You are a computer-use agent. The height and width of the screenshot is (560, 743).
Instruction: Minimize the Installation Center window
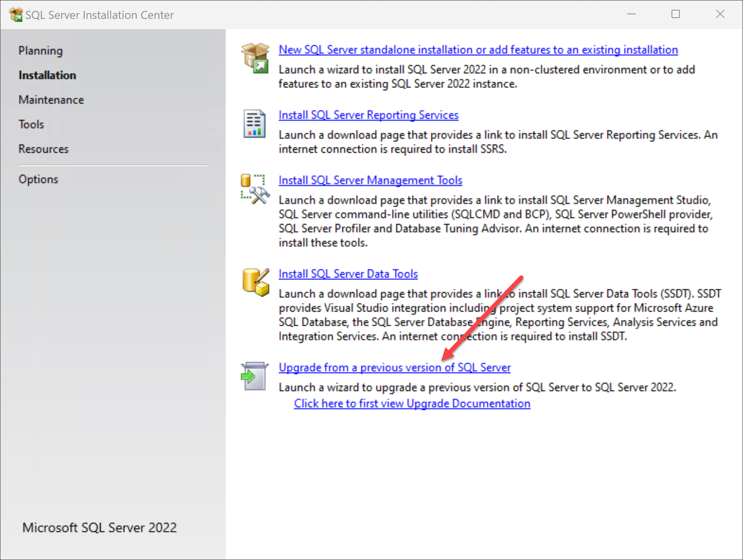click(631, 14)
